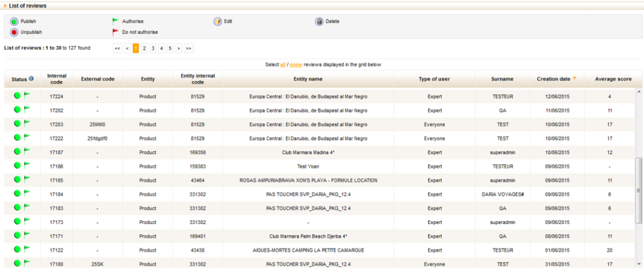Collapse the List of reviews section arrow
This screenshot has height=270, width=644.
pyautogui.click(x=6, y=6)
